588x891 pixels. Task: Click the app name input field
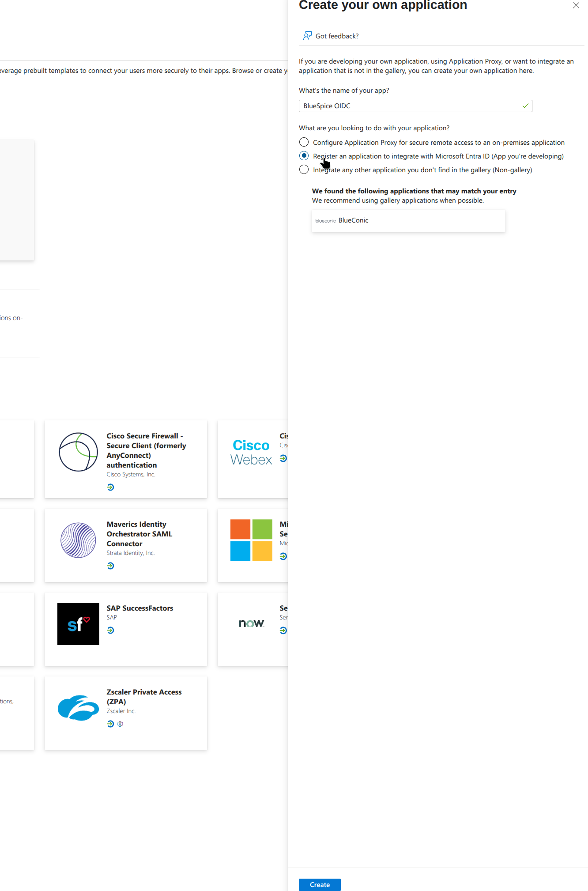411,106
